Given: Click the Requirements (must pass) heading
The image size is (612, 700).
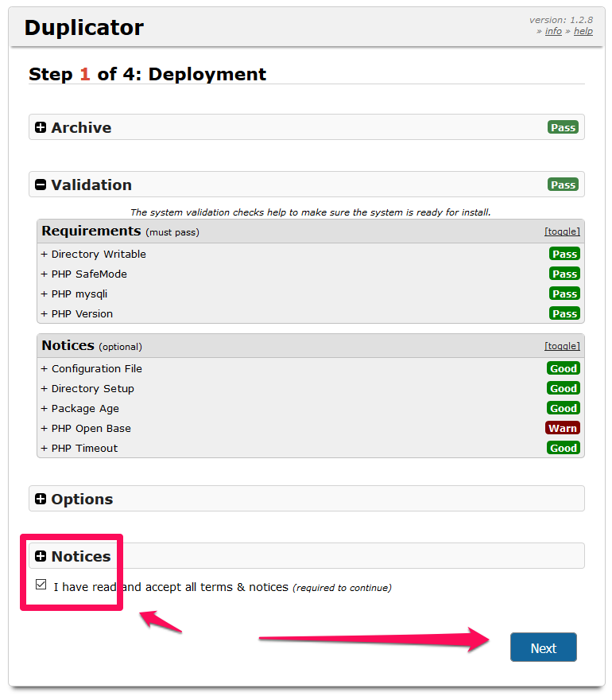Looking at the screenshot, I should pos(121,231).
